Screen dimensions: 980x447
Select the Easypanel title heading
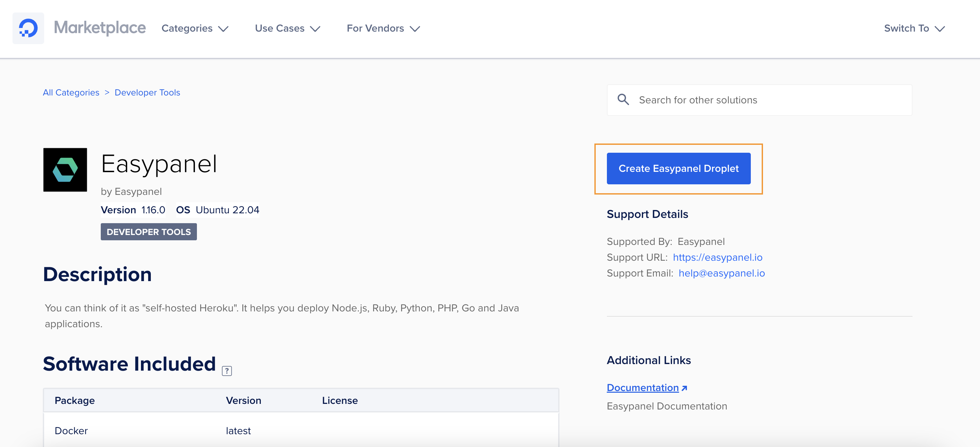159,164
